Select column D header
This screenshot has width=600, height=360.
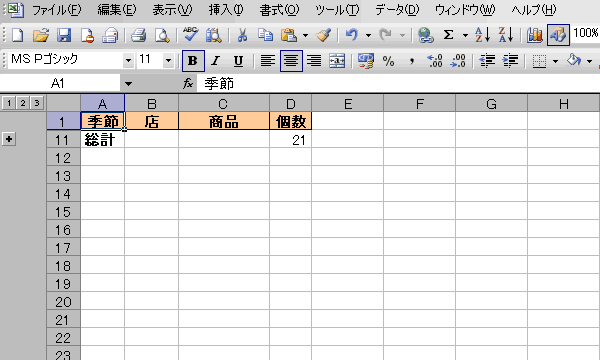click(290, 103)
